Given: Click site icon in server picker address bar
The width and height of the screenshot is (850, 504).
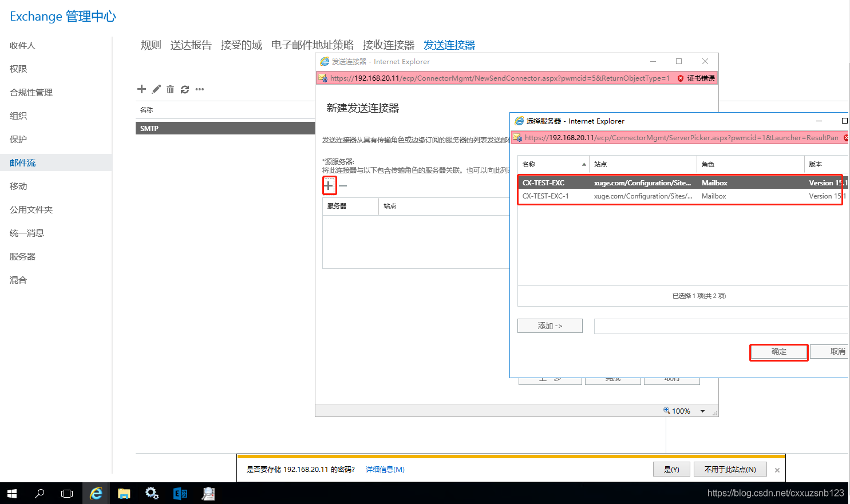Looking at the screenshot, I should point(517,138).
